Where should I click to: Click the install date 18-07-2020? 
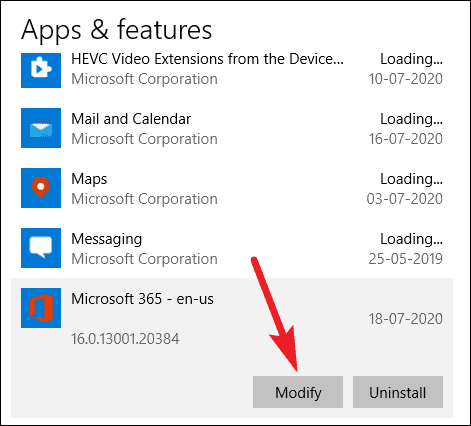406,319
